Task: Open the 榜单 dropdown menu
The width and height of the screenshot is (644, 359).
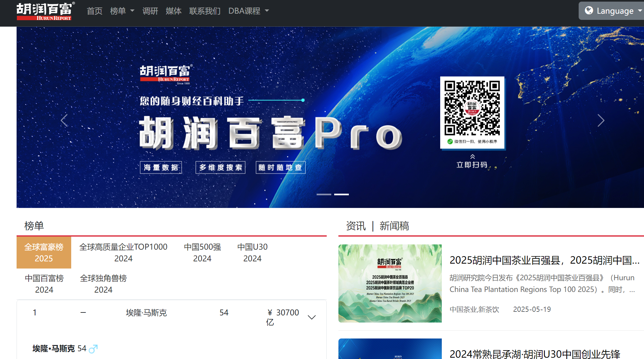Action: pos(122,11)
